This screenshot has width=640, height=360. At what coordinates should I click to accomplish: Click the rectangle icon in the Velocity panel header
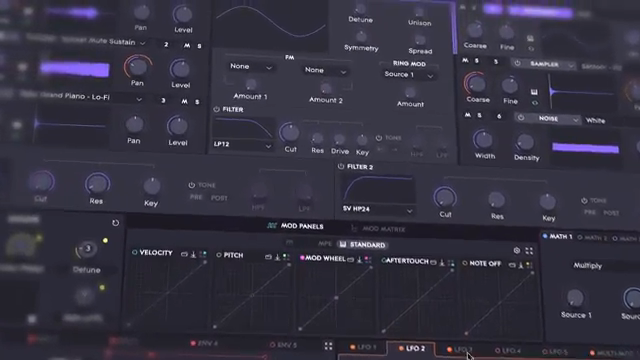pyautogui.click(x=184, y=254)
